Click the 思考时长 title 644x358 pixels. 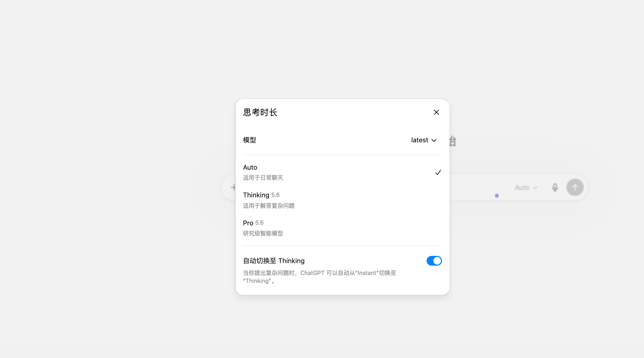tap(260, 113)
